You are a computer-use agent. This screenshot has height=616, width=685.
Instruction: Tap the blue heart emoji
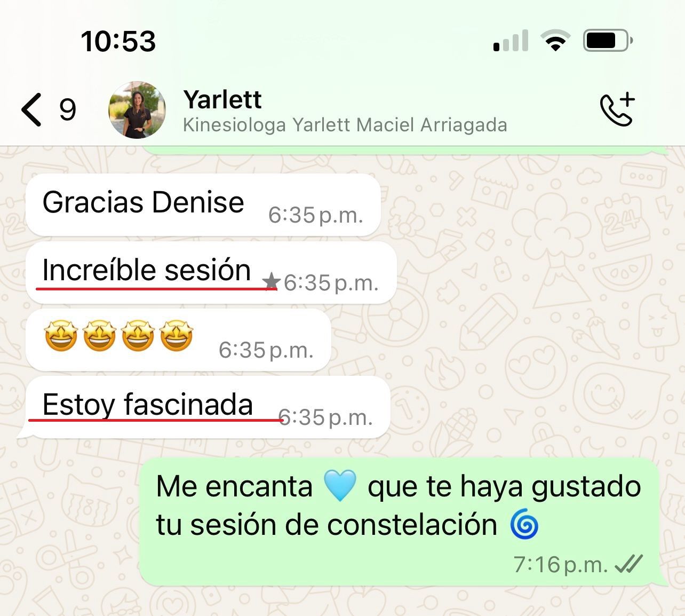click(x=340, y=486)
